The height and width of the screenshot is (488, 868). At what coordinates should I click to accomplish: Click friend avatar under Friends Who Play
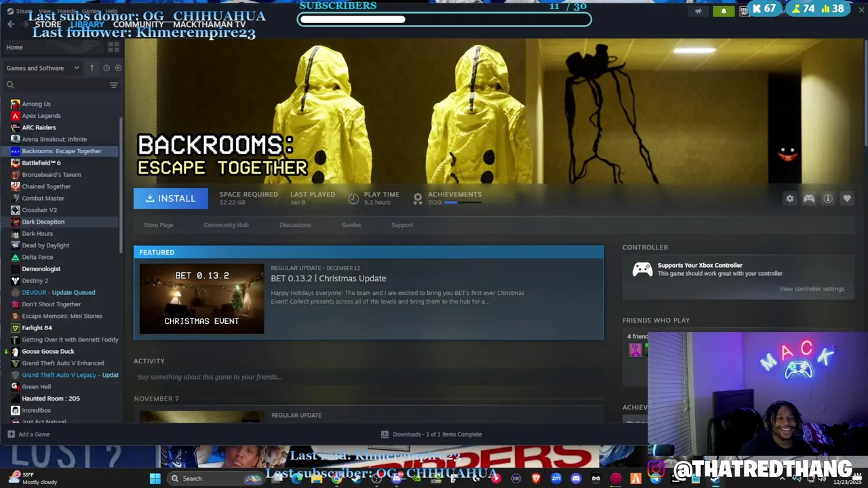pos(635,350)
